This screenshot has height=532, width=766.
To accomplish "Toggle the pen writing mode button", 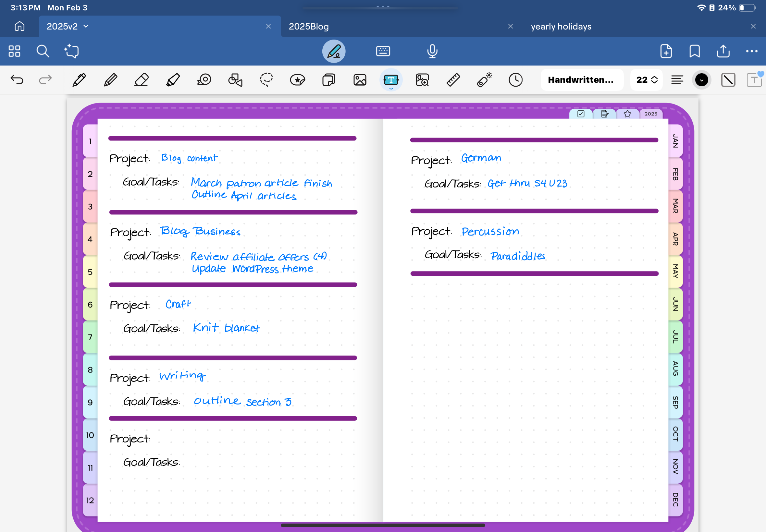I will coord(333,51).
